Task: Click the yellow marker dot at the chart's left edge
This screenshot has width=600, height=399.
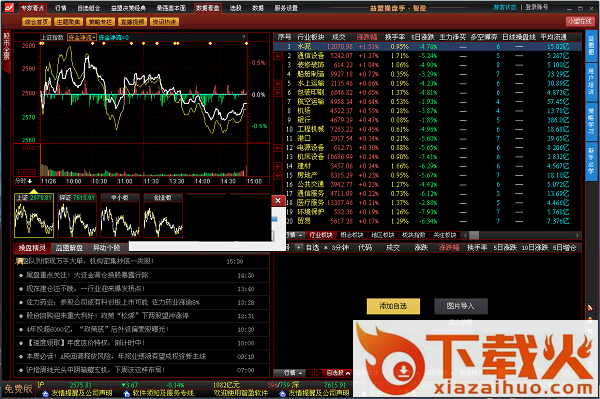Action: click(42, 44)
